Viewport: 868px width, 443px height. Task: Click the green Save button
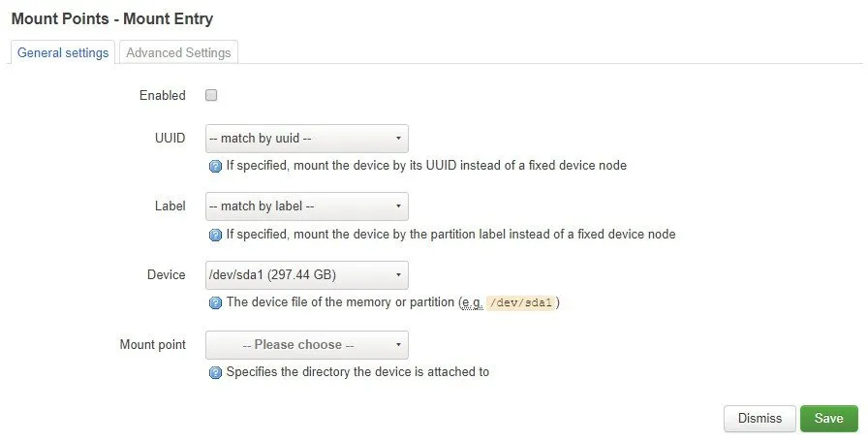(828, 419)
